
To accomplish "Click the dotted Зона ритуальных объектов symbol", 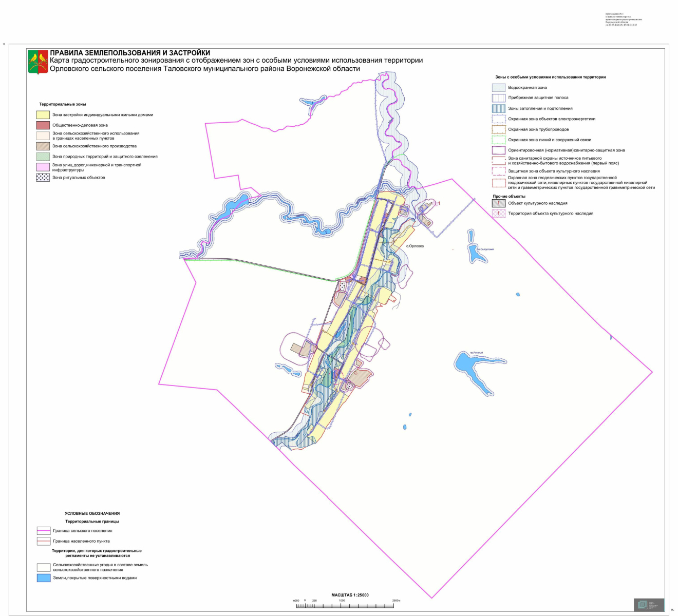I will point(43,178).
